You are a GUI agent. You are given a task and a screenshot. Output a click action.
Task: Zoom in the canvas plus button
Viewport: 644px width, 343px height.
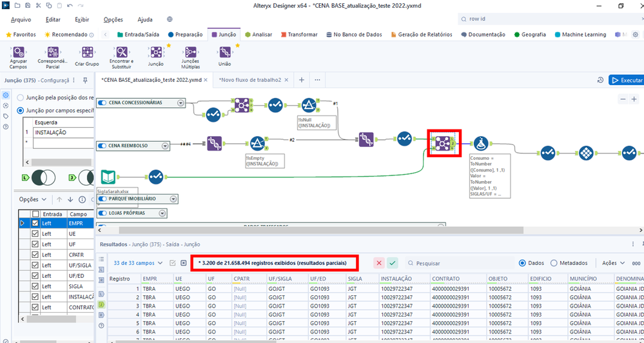[634, 99]
